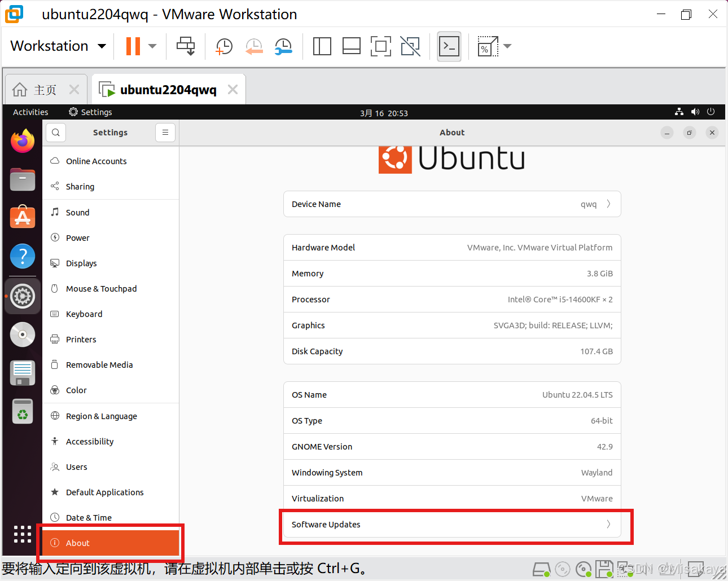
Task: Open the Files app in the dock
Action: [x=23, y=179]
